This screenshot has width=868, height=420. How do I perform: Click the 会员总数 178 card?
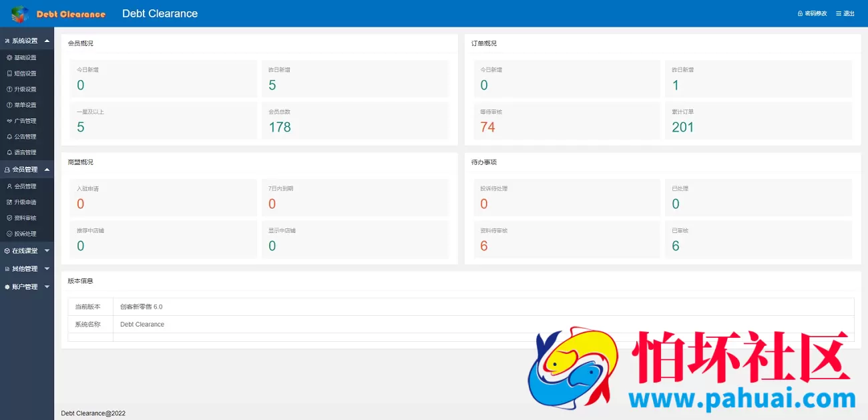coord(355,121)
